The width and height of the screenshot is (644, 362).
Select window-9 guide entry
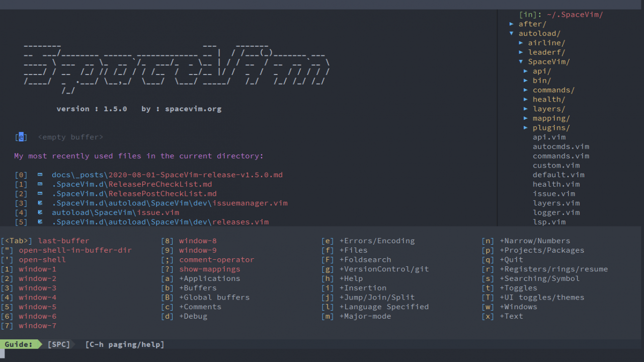tap(198, 250)
